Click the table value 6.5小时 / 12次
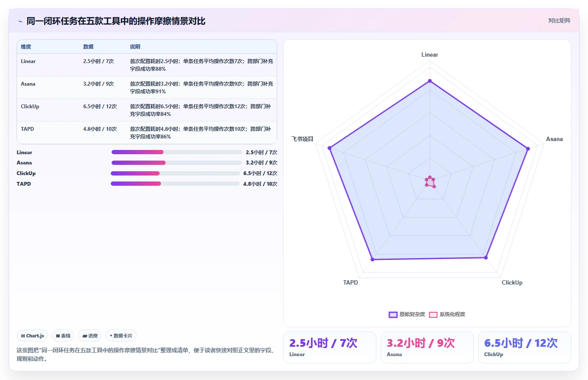 100,107
